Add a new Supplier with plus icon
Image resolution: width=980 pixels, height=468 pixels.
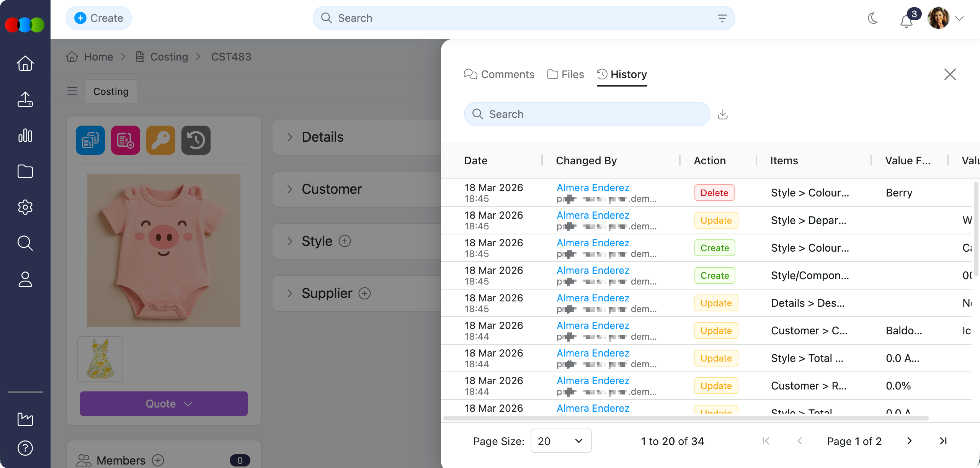364,293
